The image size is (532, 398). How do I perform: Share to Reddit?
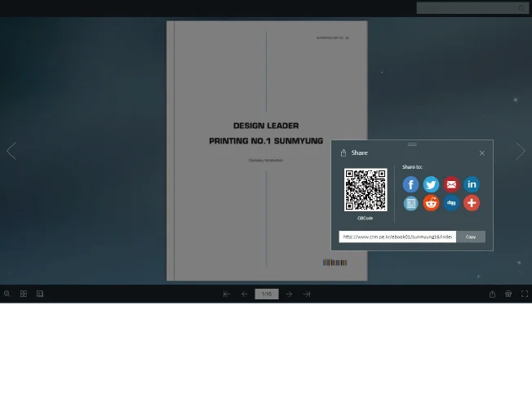click(431, 203)
